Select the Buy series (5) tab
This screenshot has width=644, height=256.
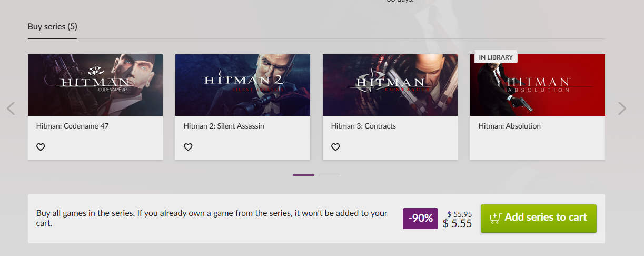click(52, 26)
